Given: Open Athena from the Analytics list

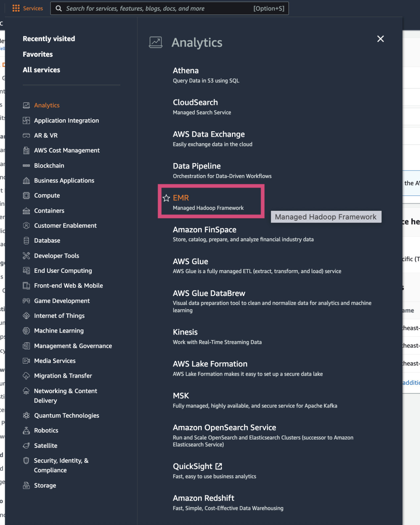Looking at the screenshot, I should coord(186,70).
